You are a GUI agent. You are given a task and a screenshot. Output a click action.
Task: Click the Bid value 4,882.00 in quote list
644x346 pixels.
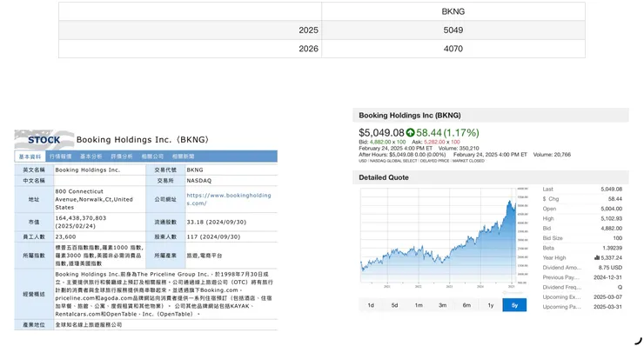pyautogui.click(x=611, y=229)
